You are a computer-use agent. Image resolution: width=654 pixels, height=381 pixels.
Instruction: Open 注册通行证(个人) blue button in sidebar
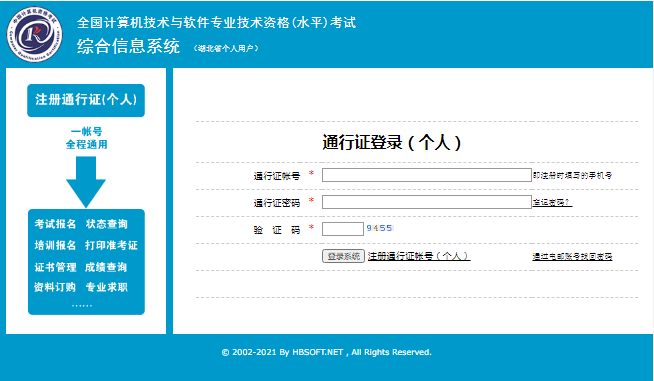(86, 100)
